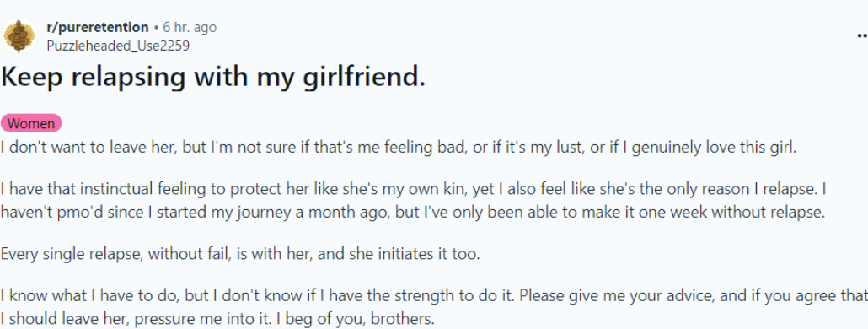This screenshot has width=868, height=329.
Task: Open Puzzleheaded_Use2259 user profile
Action: click(118, 46)
